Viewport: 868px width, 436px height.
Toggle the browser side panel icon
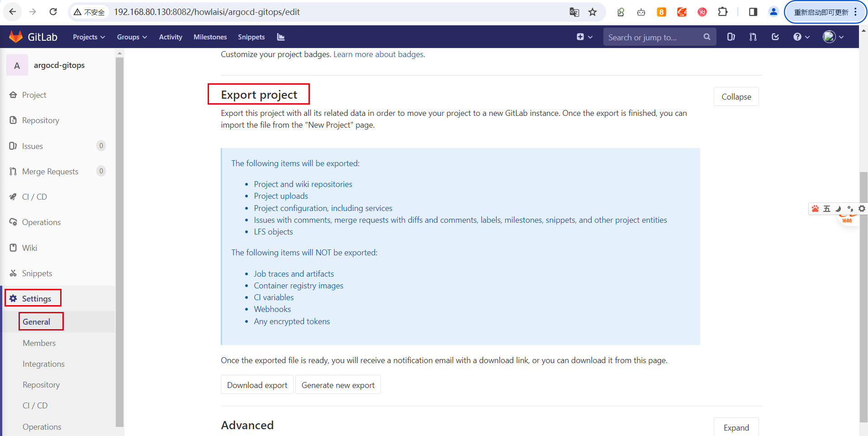[x=753, y=12]
